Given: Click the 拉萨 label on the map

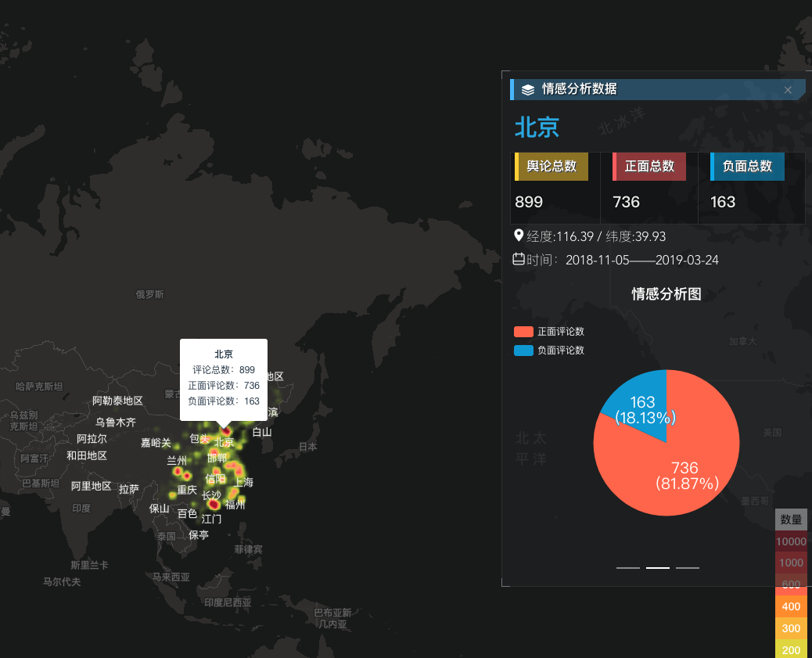Looking at the screenshot, I should click(x=129, y=489).
